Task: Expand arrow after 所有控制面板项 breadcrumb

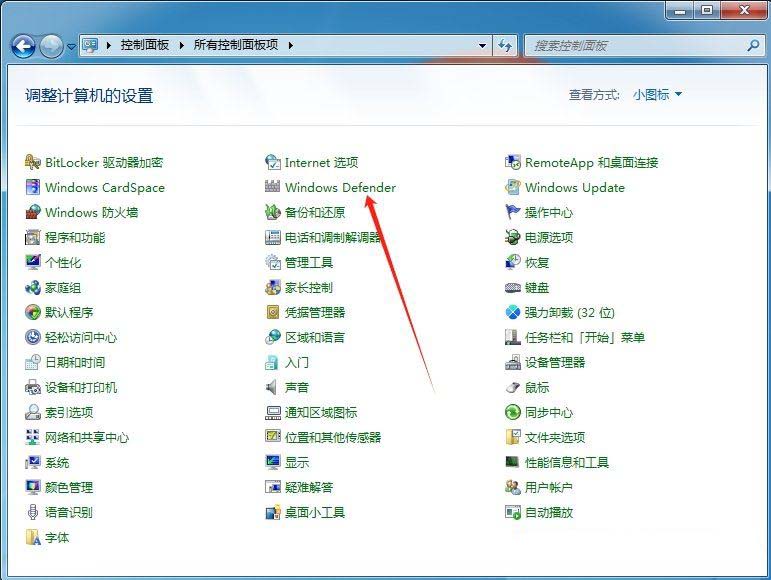Action: click(x=291, y=45)
